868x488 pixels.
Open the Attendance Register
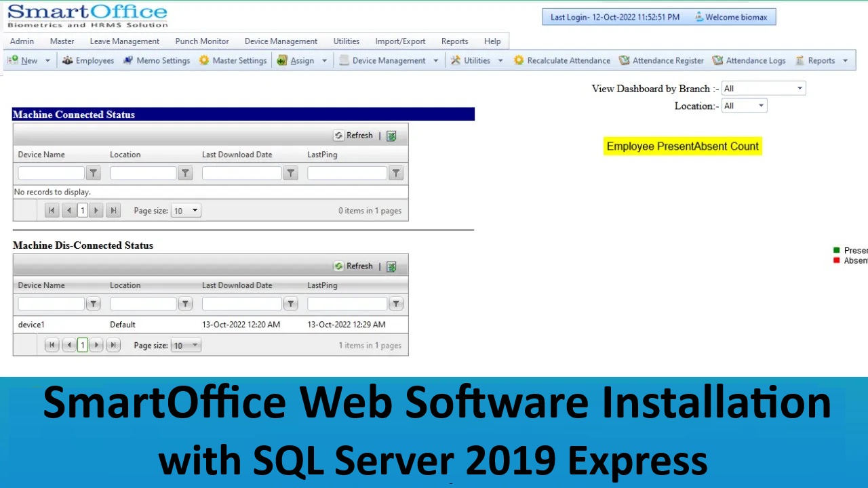661,60
